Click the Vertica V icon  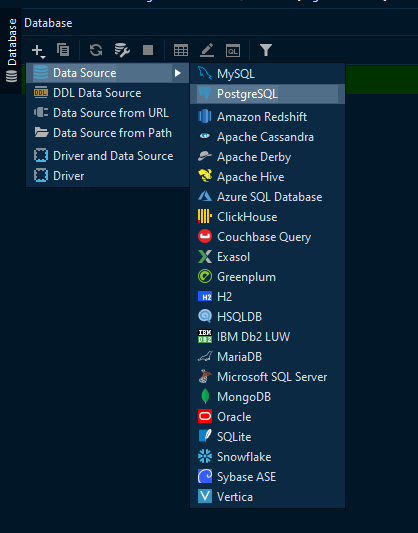(205, 496)
